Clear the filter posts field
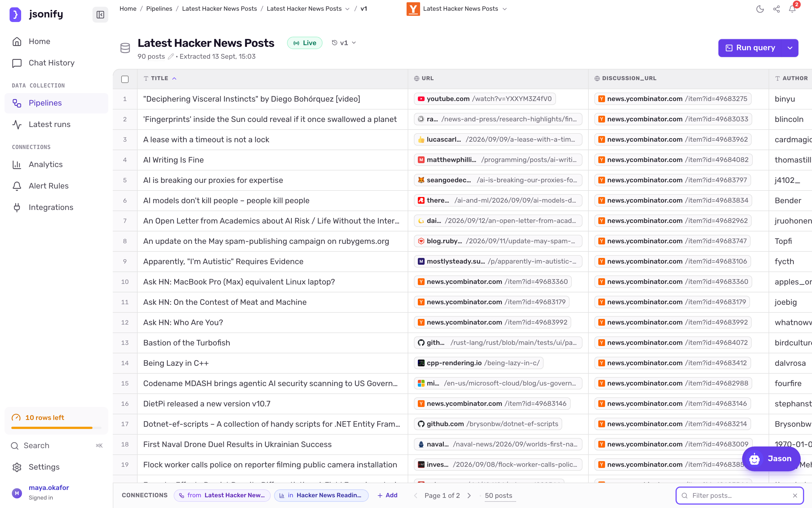This screenshot has height=508, width=812. pyautogui.click(x=795, y=496)
